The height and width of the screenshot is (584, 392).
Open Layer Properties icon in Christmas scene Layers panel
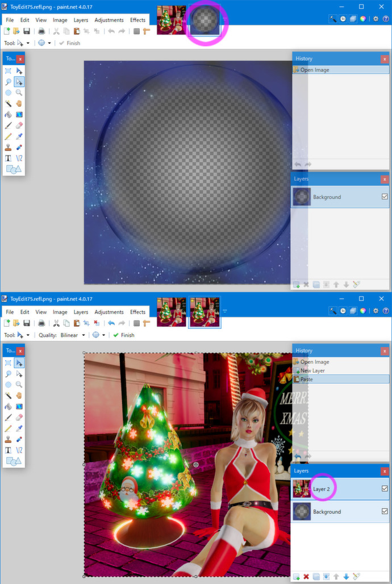(x=356, y=577)
